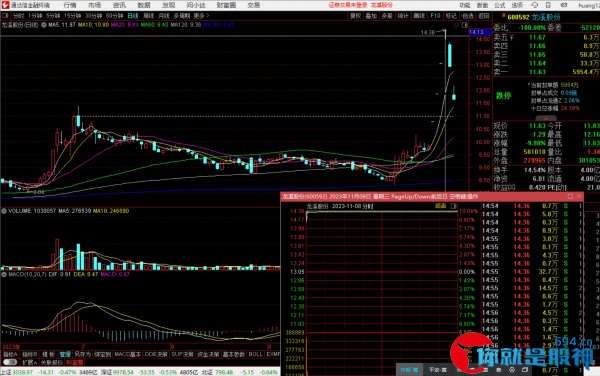Click the 返回 back button
The height and width of the screenshot is (376, 600).
484,16
